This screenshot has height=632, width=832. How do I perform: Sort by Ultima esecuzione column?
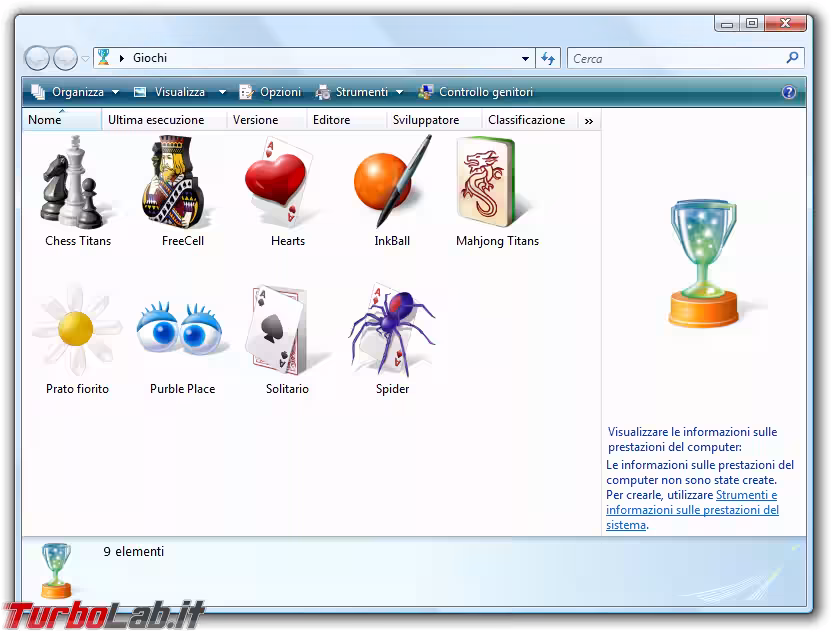[163, 120]
